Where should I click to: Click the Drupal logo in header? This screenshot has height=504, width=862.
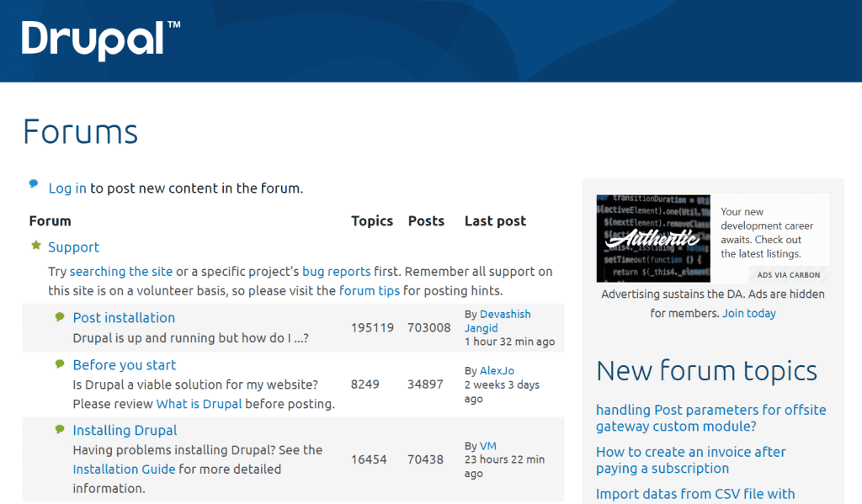pos(101,40)
